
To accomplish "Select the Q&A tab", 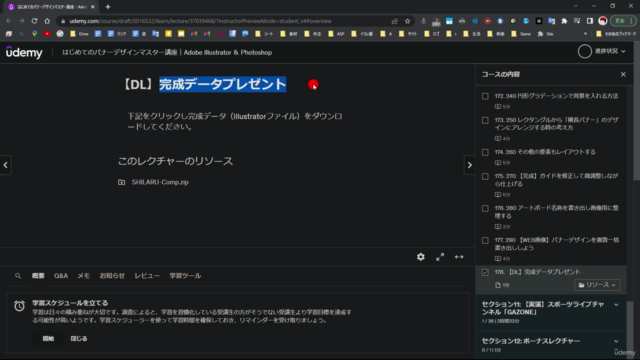I will coord(61,276).
